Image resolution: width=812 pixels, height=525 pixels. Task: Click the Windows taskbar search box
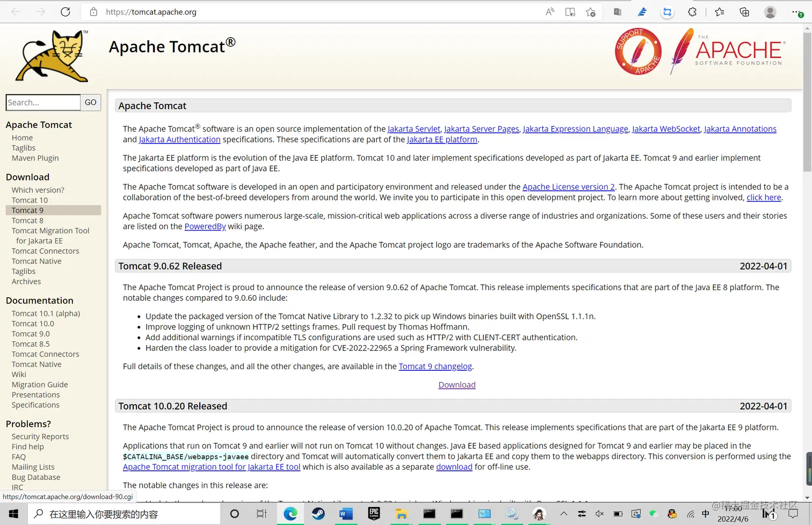point(124,514)
